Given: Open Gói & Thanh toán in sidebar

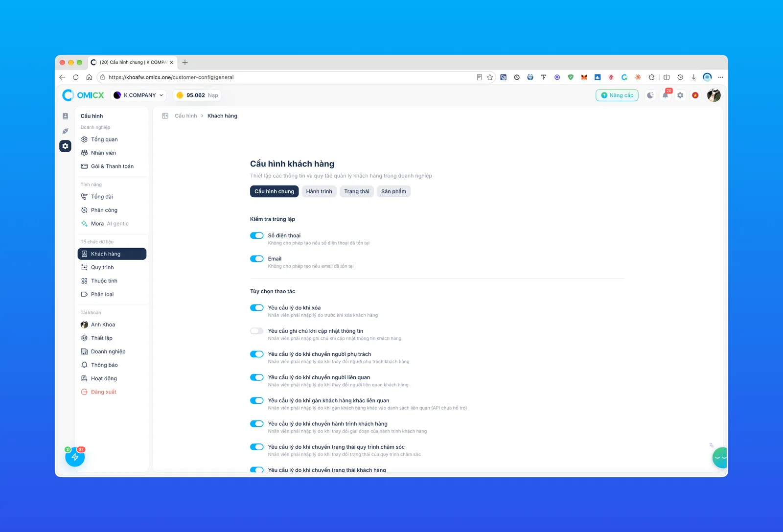Looking at the screenshot, I should click(112, 166).
